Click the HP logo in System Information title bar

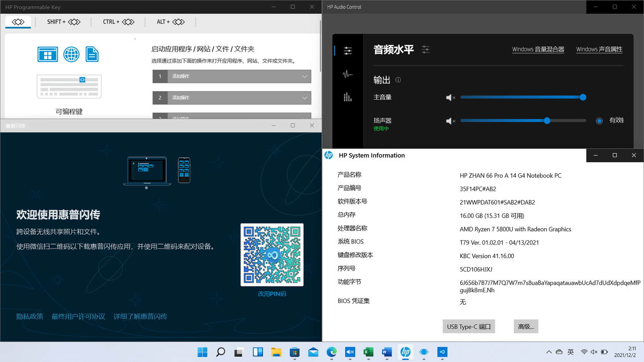(329, 155)
